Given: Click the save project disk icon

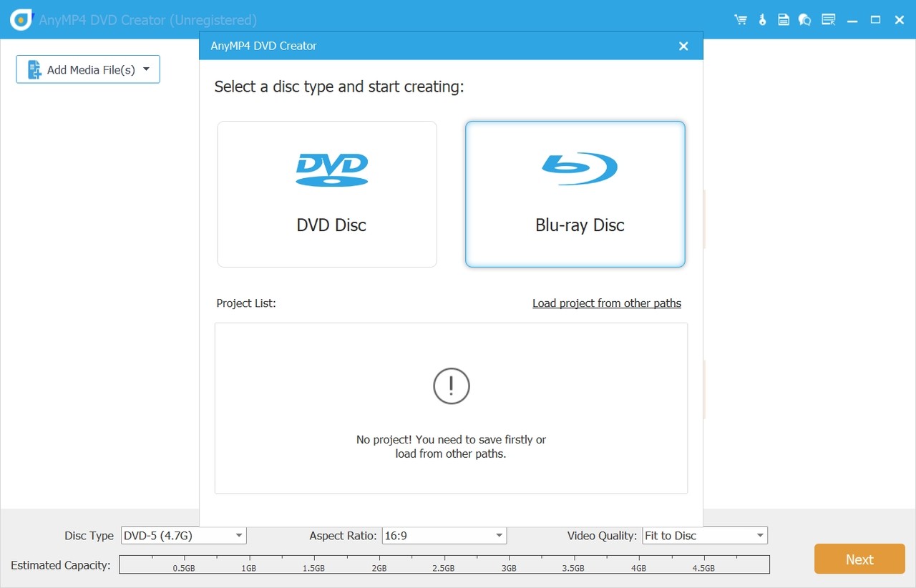Looking at the screenshot, I should click(784, 20).
